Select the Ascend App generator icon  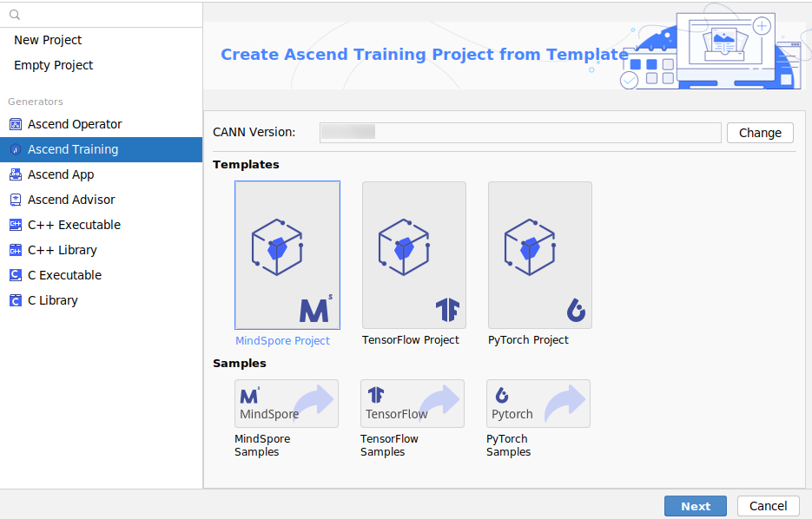coord(16,175)
